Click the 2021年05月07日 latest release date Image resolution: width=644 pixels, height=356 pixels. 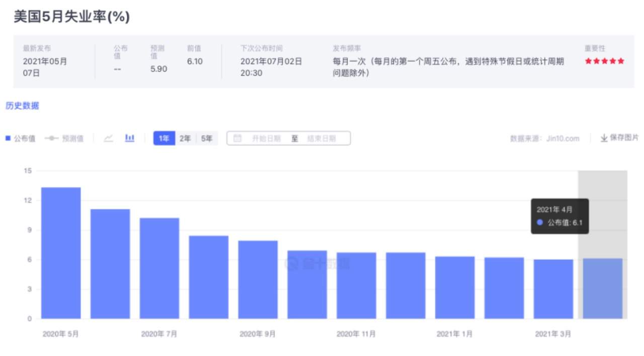(x=45, y=67)
